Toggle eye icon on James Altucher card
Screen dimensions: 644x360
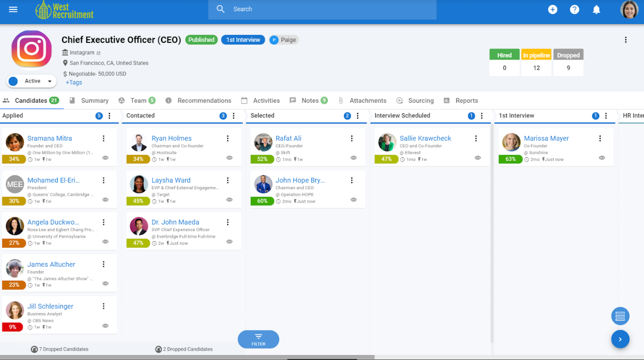click(106, 284)
